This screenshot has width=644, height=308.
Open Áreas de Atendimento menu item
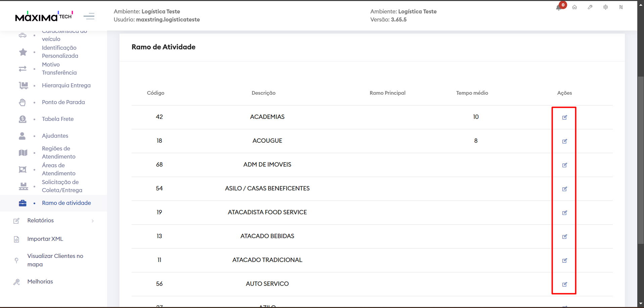click(59, 169)
